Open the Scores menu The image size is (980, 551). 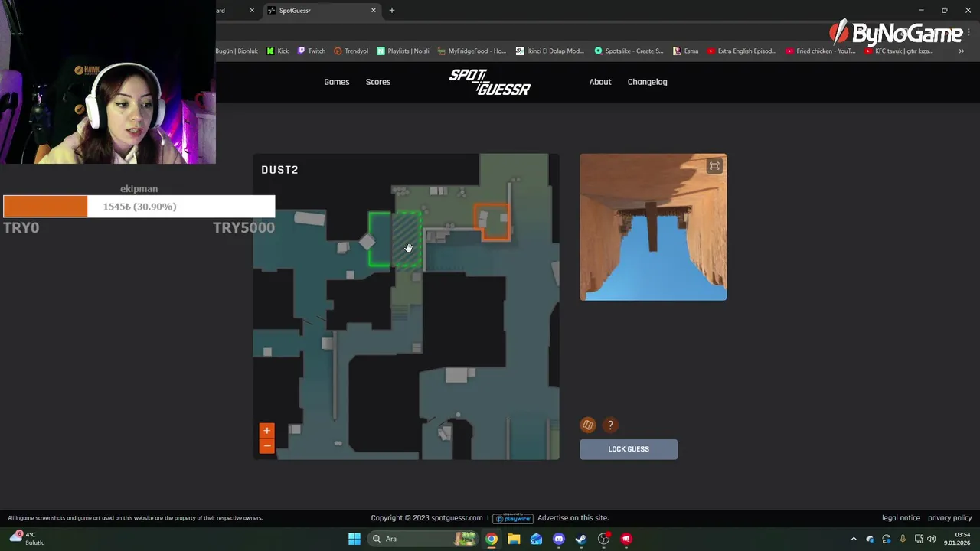tap(378, 82)
